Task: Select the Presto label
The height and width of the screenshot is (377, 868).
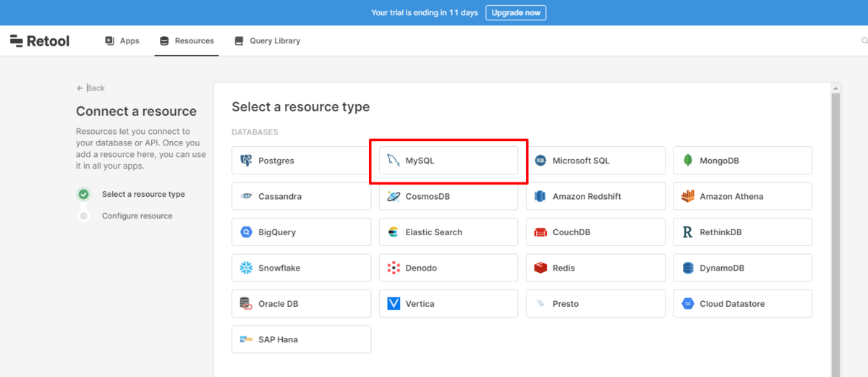Action: coord(566,304)
